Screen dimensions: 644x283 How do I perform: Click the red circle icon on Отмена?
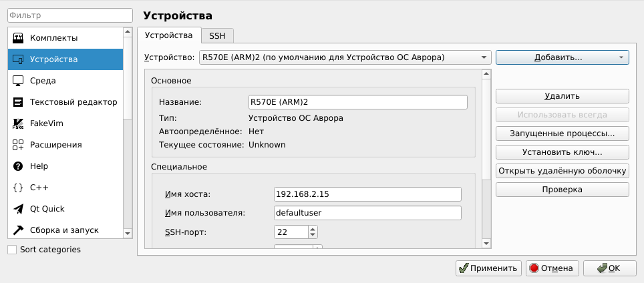pos(534,268)
